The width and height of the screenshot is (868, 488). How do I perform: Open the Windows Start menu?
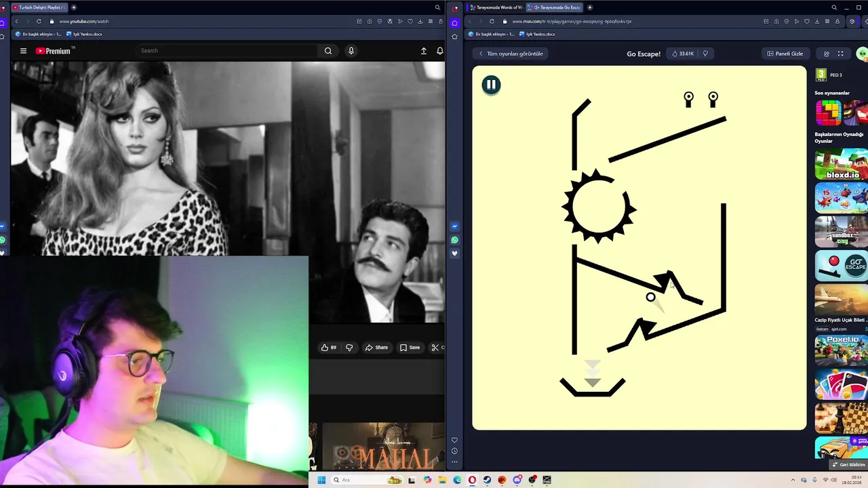321,480
